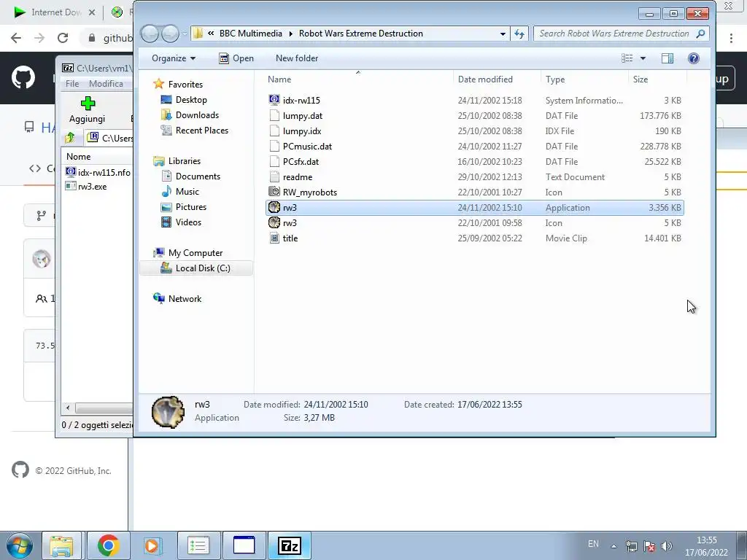This screenshot has width=747, height=560.
Task: Click Chrome's reload button
Action: (x=63, y=38)
